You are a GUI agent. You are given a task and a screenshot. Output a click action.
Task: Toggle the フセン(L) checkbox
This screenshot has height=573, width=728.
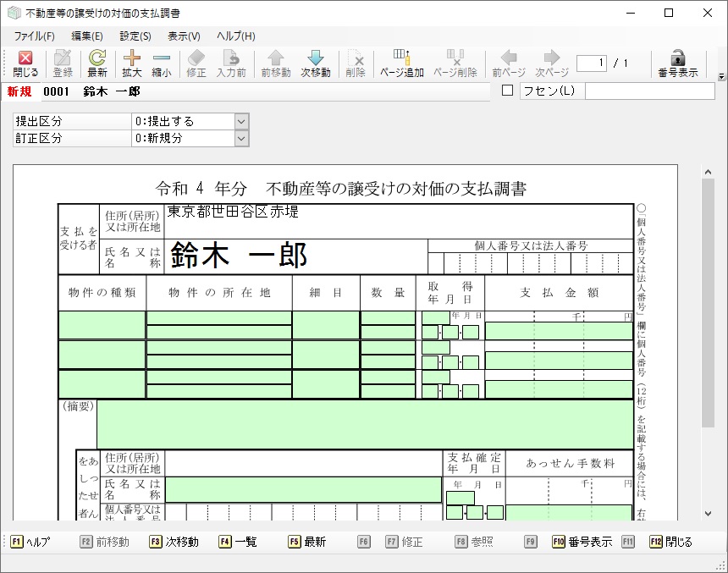point(508,91)
